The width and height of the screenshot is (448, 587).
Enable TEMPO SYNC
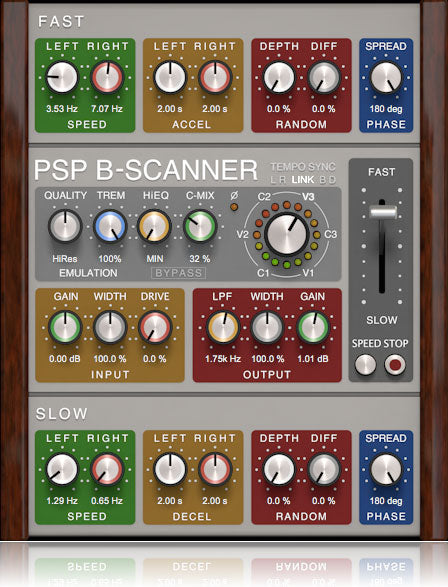(303, 167)
